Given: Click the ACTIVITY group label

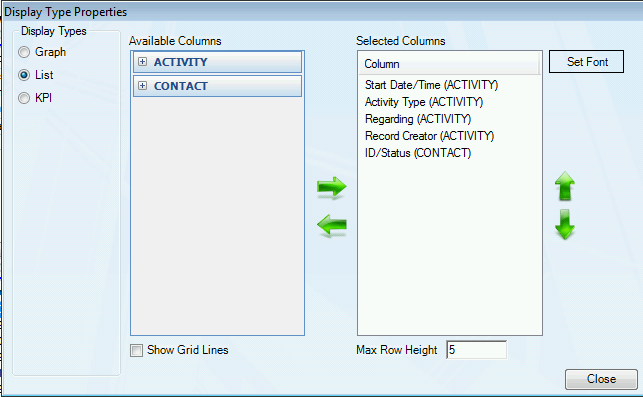Looking at the screenshot, I should 180,62.
